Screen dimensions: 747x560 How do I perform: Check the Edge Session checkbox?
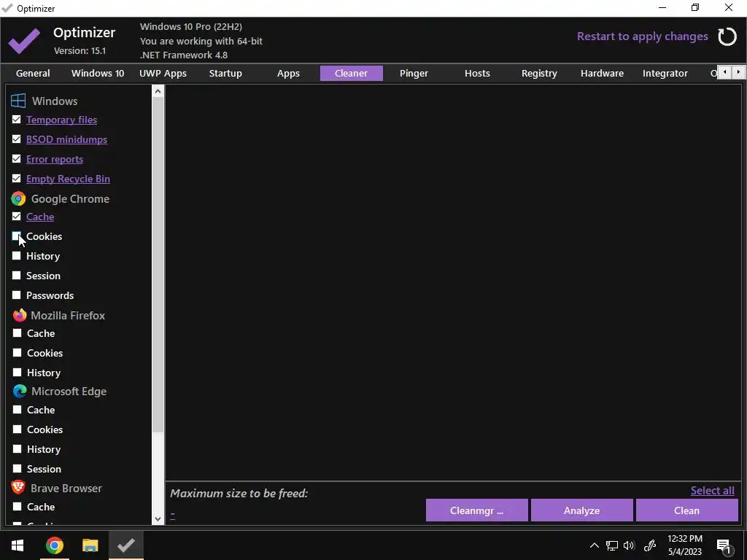pos(18,469)
